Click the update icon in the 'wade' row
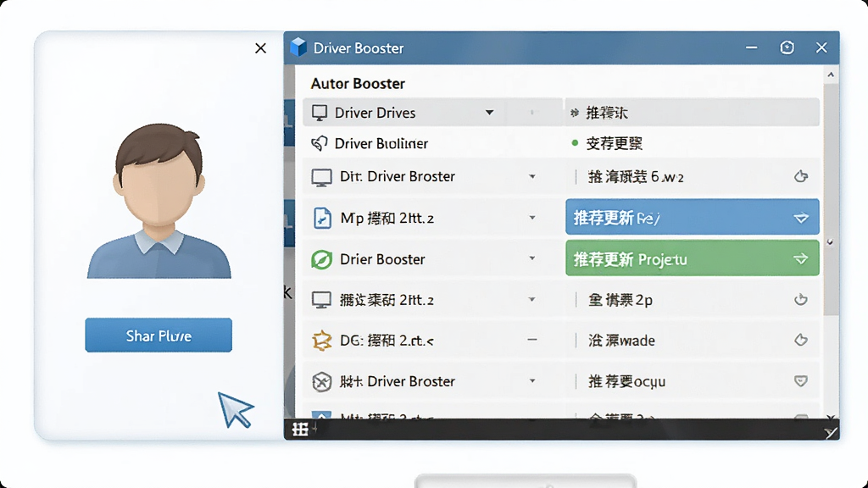 800,340
